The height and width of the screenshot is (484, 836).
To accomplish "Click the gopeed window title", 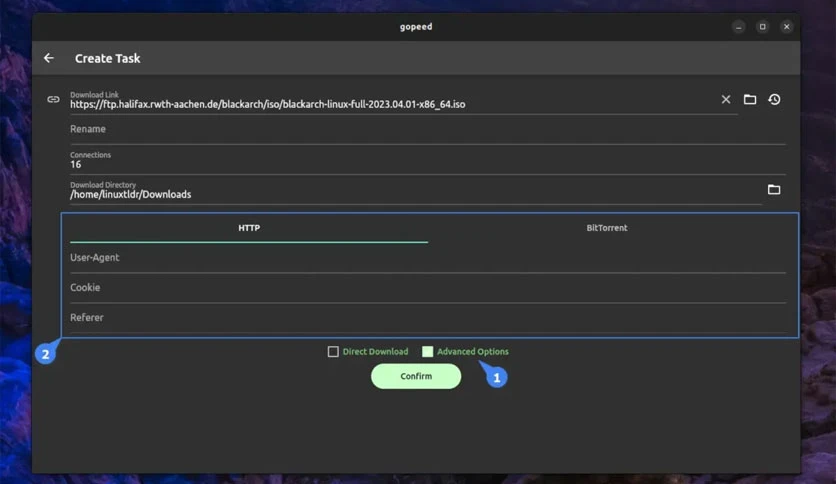I will point(416,27).
